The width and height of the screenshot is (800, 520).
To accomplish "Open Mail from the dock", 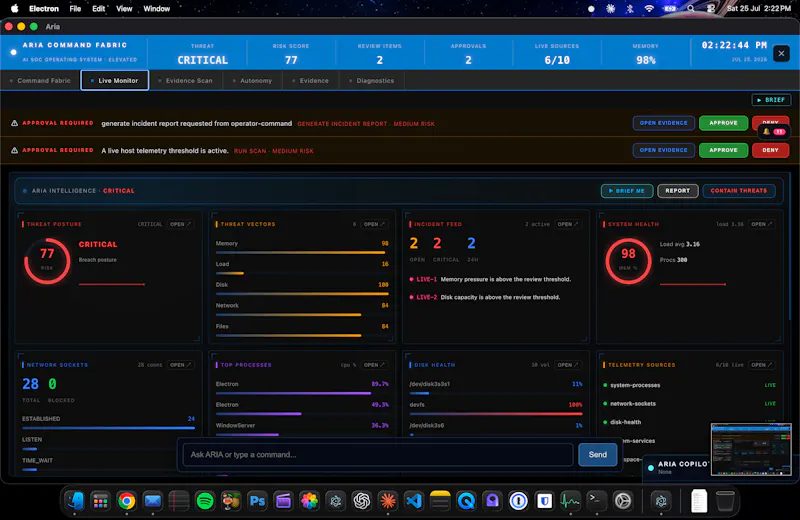I will 153,501.
